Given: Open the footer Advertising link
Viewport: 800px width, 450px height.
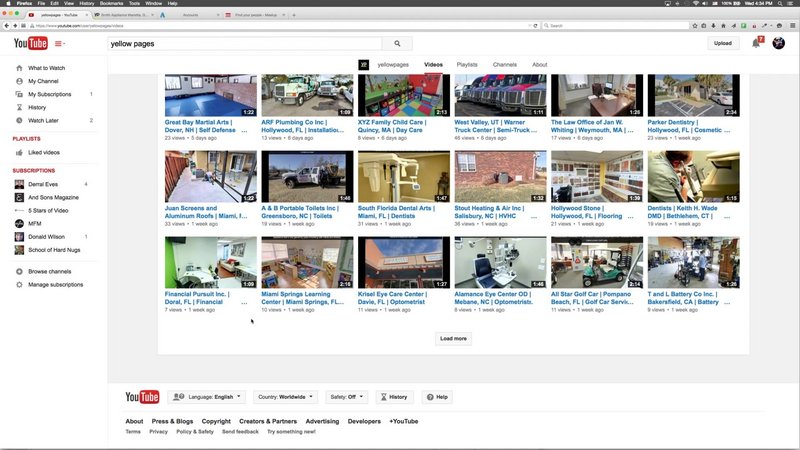Looking at the screenshot, I should (322, 421).
